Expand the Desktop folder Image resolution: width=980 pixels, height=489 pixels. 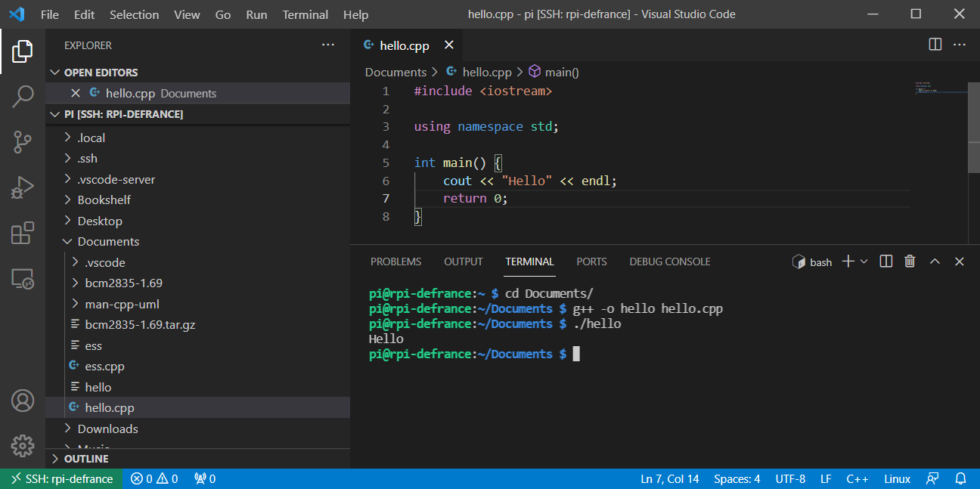click(x=197, y=221)
